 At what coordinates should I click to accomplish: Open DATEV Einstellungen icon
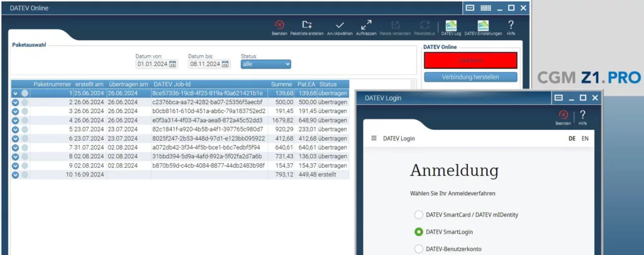tap(483, 26)
